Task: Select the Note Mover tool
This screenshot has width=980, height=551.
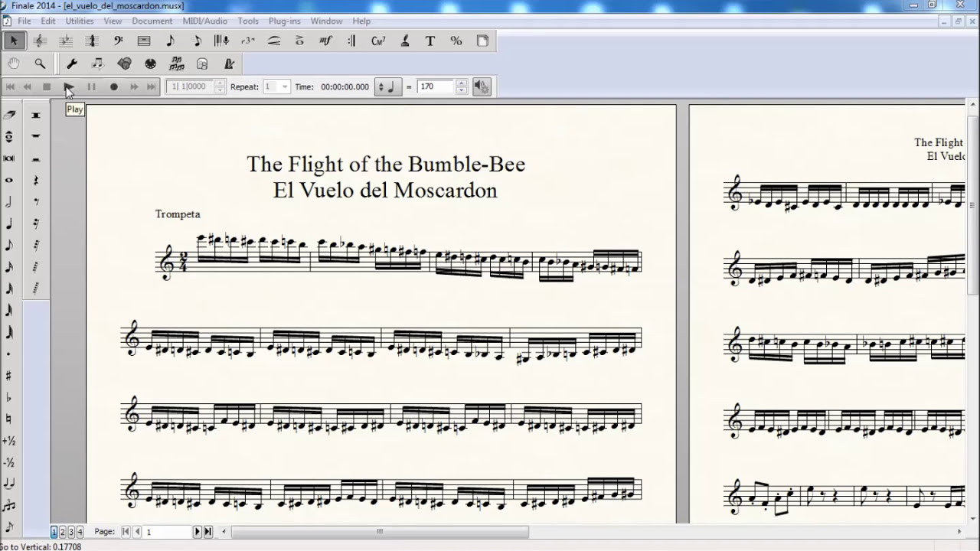Action: tap(98, 64)
